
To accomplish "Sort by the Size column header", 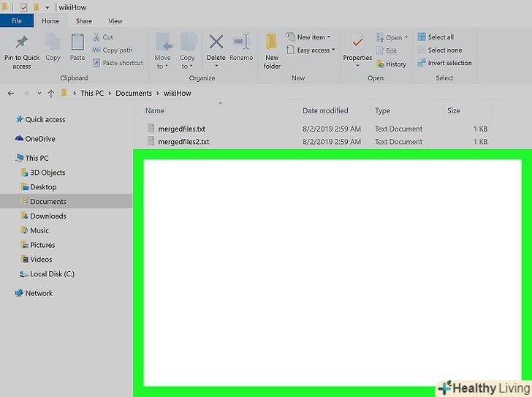I will pyautogui.click(x=454, y=110).
